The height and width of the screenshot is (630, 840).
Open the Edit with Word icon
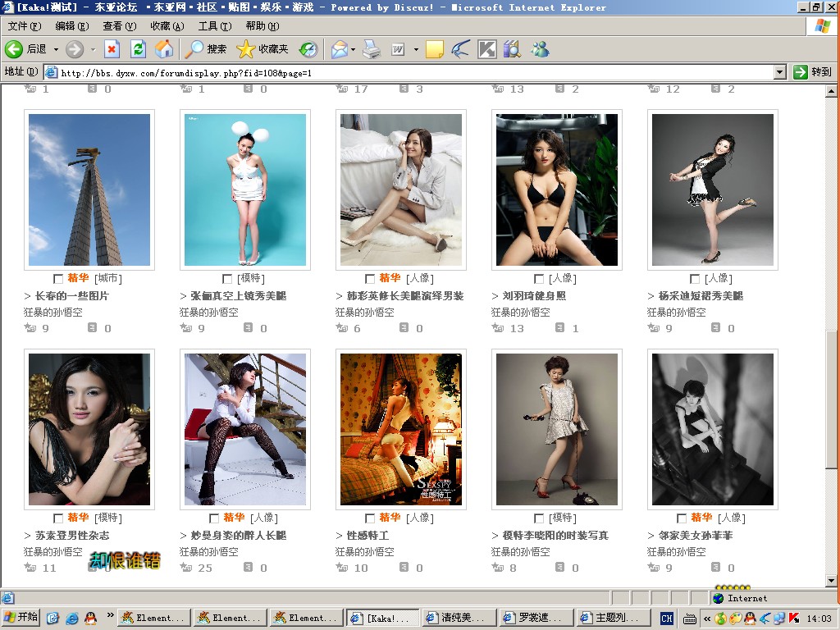click(x=398, y=49)
